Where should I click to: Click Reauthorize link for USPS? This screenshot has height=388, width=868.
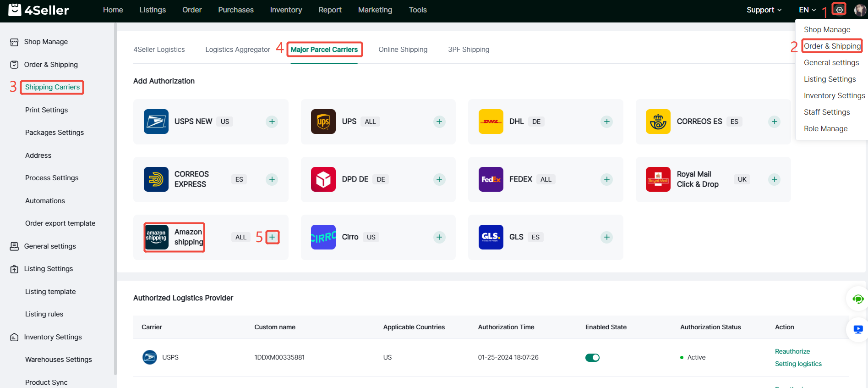[x=792, y=351]
